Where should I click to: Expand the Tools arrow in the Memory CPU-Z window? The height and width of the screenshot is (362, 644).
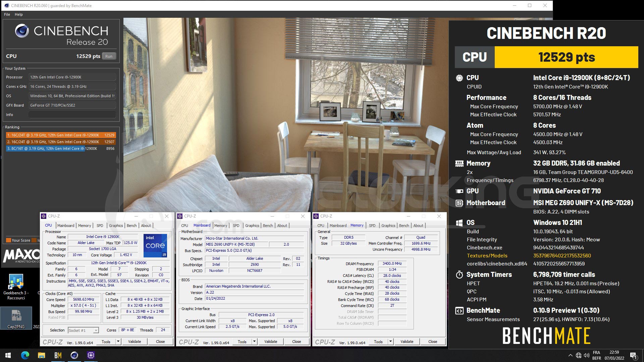pos(390,342)
